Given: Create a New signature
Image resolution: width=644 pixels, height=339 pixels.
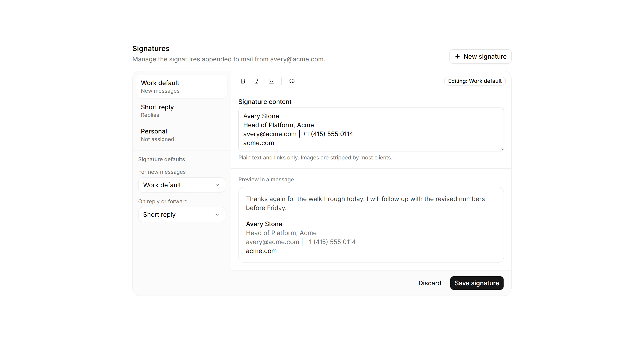Looking at the screenshot, I should pyautogui.click(x=480, y=57).
